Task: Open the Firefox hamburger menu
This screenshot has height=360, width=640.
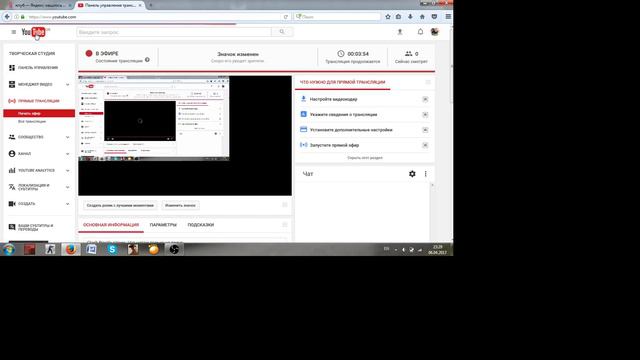Action: [x=448, y=17]
